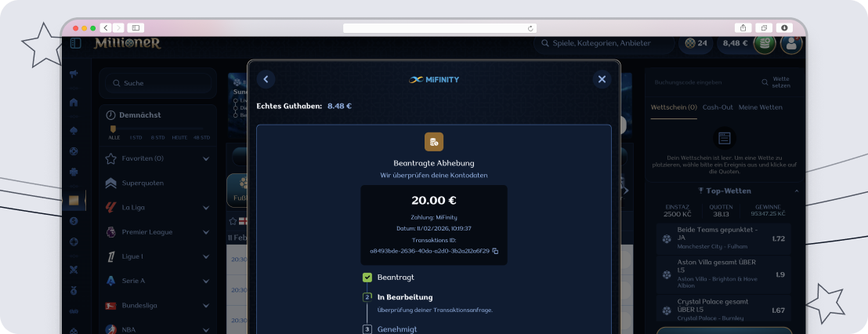Click the MiFinity logo in dialog header

pyautogui.click(x=434, y=80)
